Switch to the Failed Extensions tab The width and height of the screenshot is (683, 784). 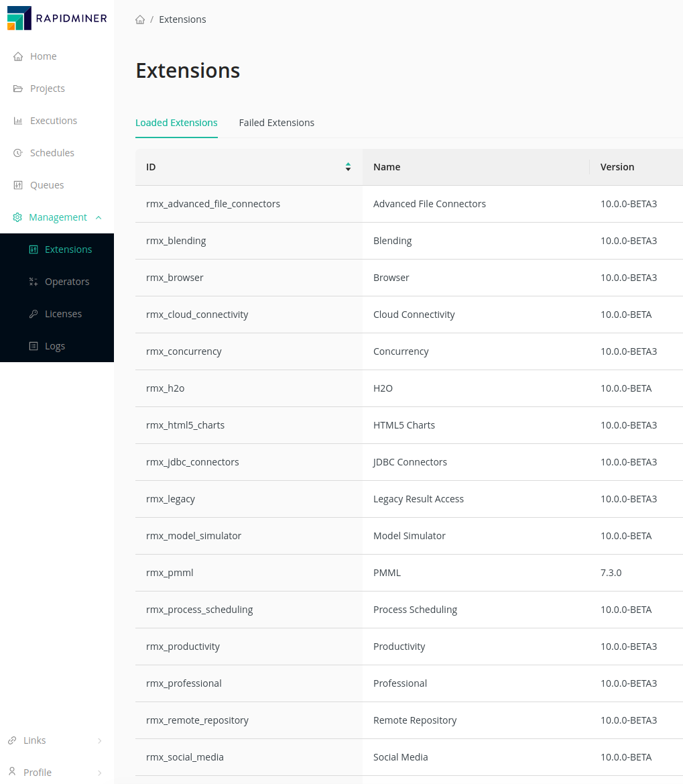pyautogui.click(x=276, y=123)
